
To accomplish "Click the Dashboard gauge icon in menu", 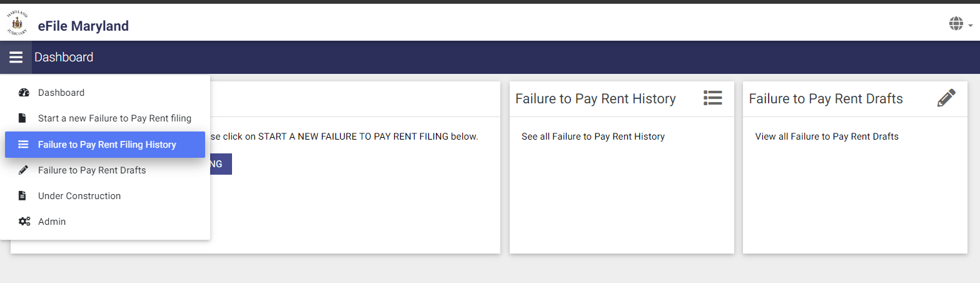I will tap(24, 93).
